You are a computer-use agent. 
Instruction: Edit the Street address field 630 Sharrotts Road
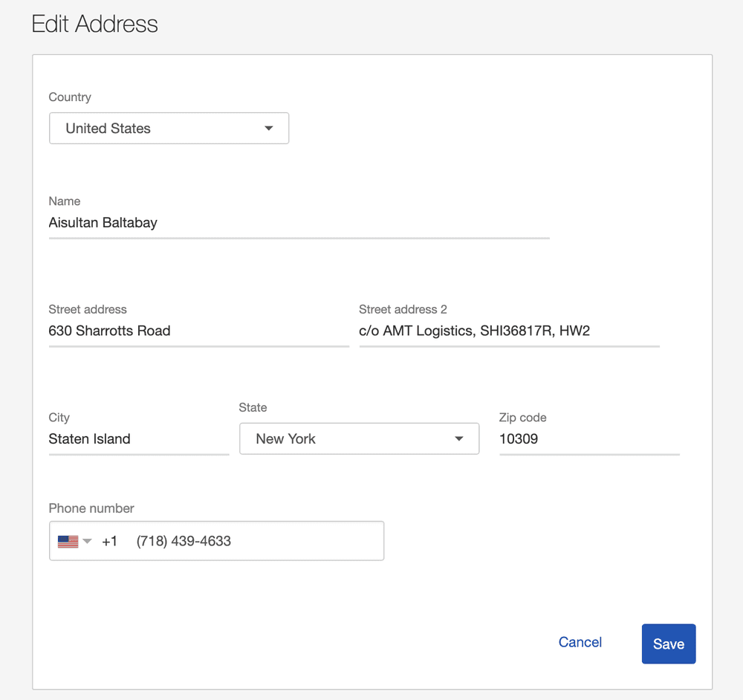coord(198,331)
